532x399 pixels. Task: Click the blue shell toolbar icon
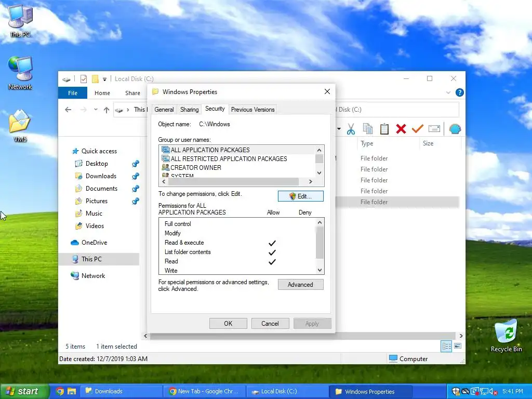pos(455,129)
